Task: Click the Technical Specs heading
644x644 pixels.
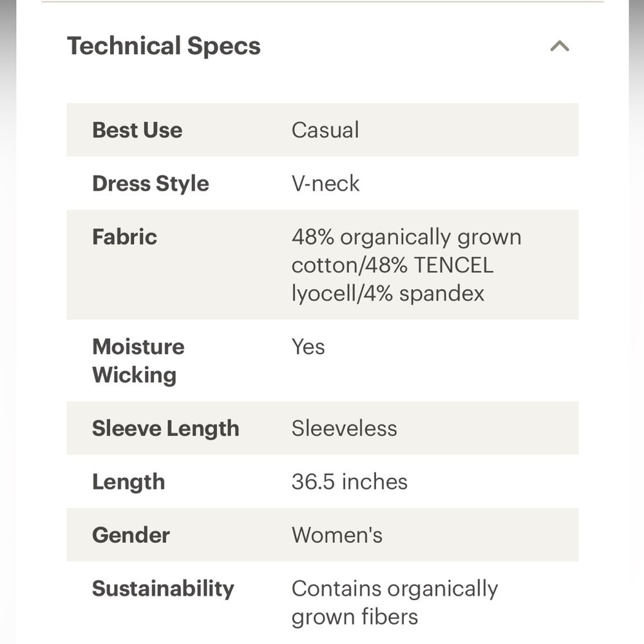Action: coord(164,46)
